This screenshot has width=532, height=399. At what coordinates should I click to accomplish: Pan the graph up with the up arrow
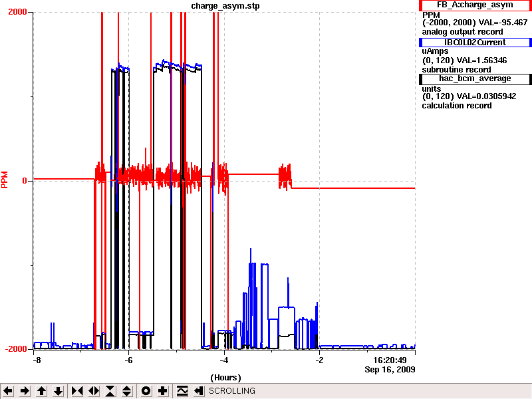(x=41, y=391)
